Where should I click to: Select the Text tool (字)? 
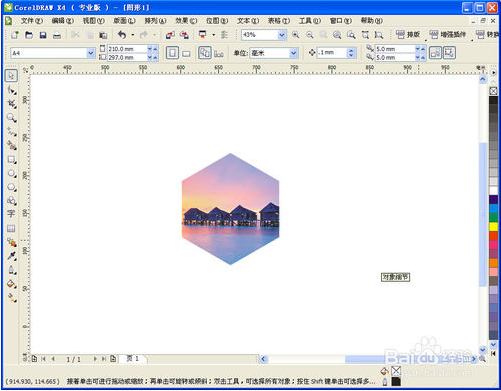11,214
